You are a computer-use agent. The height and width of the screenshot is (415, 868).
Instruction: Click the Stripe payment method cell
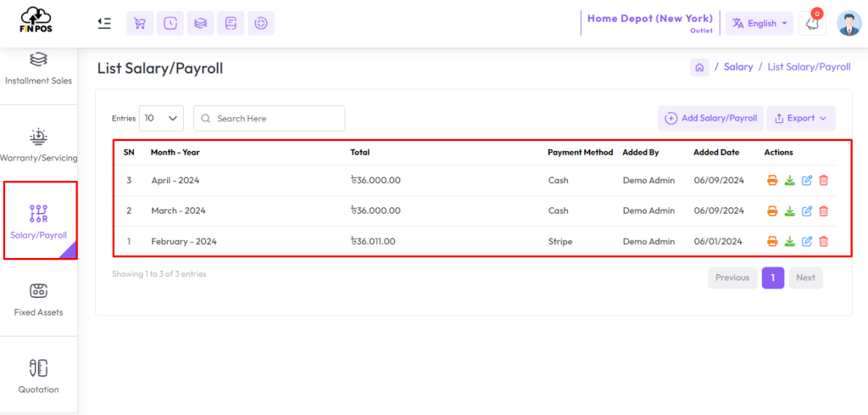click(560, 241)
